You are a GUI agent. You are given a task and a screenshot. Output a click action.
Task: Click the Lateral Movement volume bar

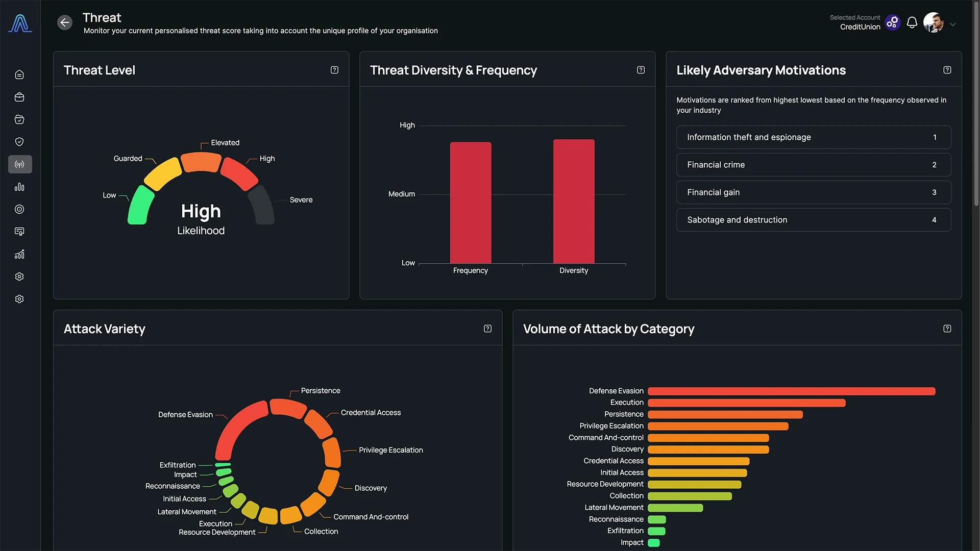tap(675, 508)
